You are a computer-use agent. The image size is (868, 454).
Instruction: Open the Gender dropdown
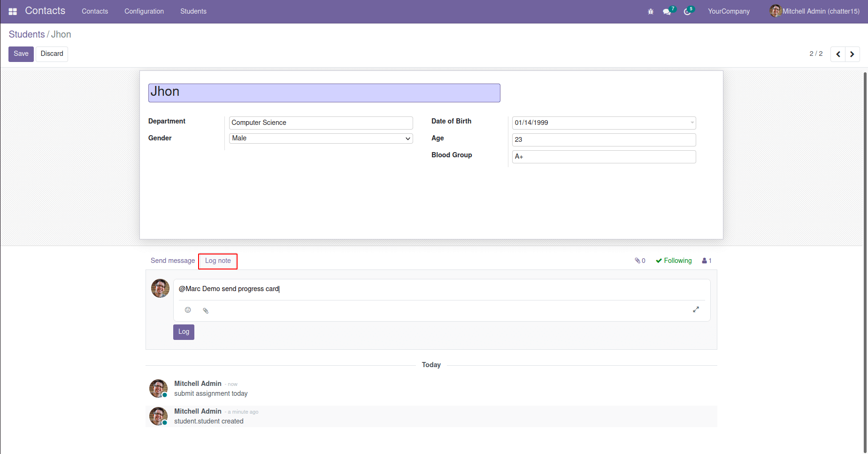(x=321, y=139)
